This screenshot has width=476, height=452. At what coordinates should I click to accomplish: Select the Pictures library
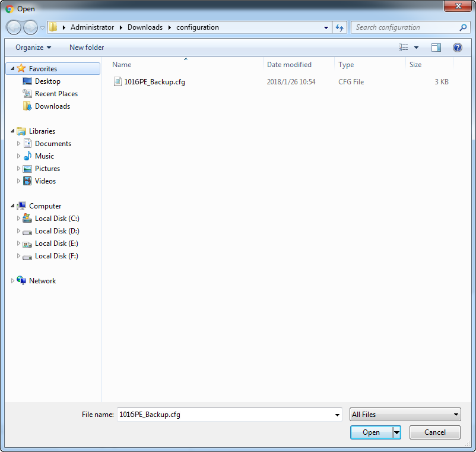coord(47,168)
